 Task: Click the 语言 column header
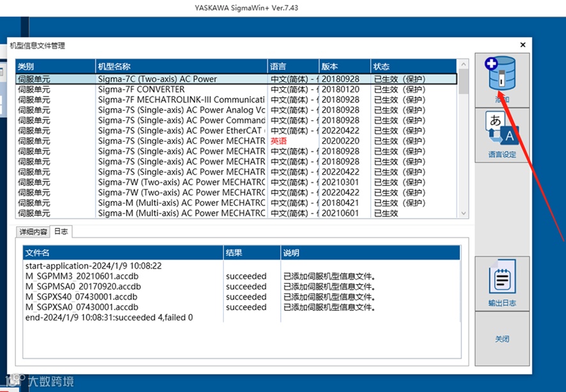coord(294,67)
